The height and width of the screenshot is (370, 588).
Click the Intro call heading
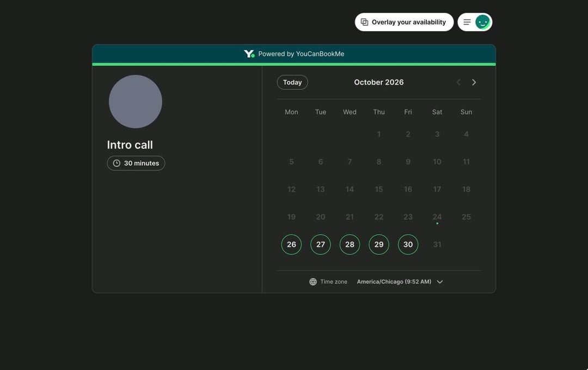[x=130, y=145]
